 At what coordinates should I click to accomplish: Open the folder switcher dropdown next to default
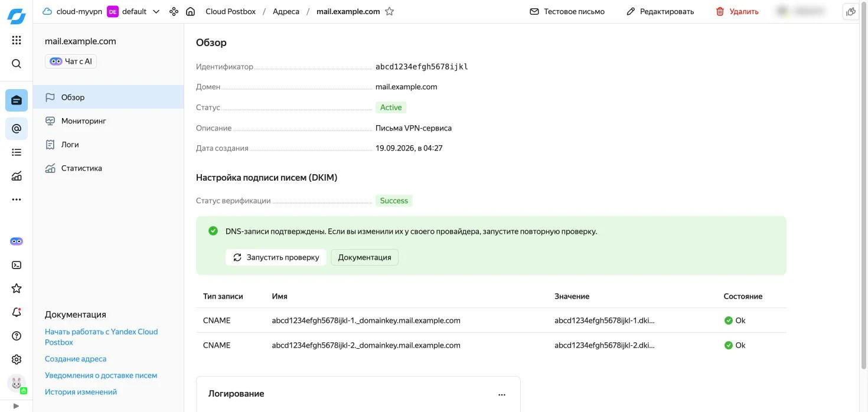click(x=156, y=11)
